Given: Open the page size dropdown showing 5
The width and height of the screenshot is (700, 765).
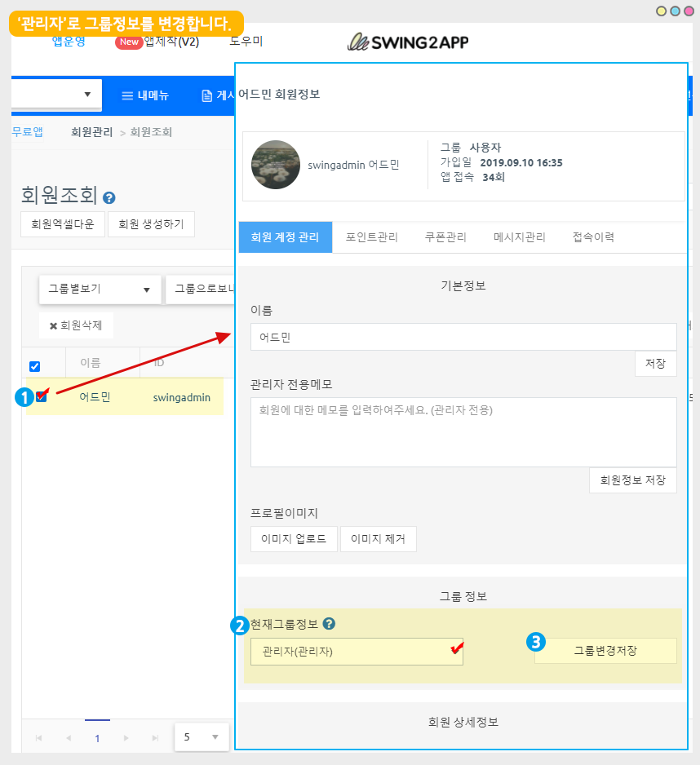Looking at the screenshot, I should (x=201, y=737).
